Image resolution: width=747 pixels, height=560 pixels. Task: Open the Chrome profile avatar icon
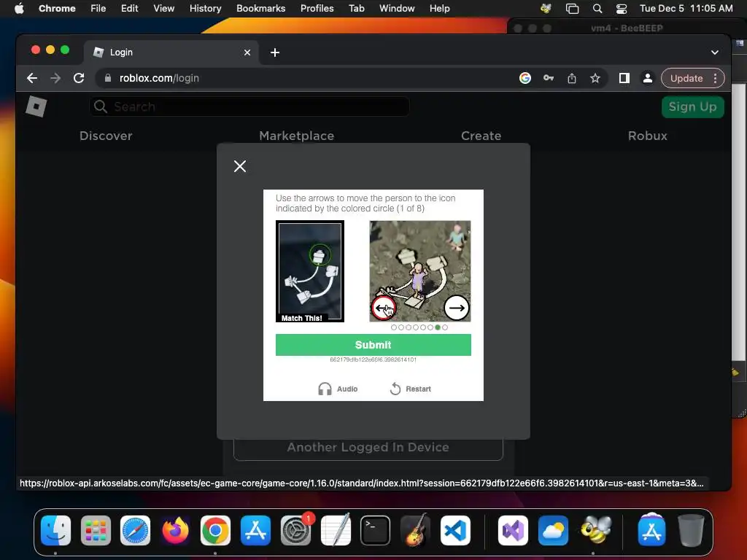pyautogui.click(x=648, y=78)
